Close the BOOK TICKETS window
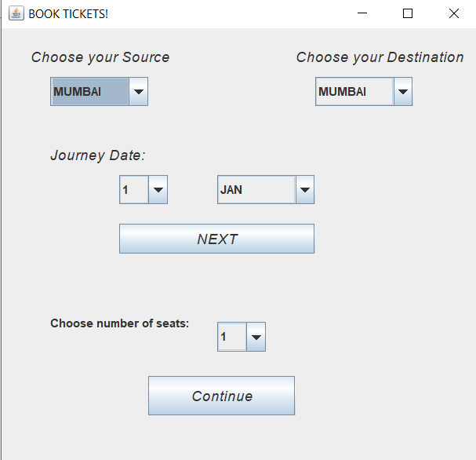The height and width of the screenshot is (460, 476). pyautogui.click(x=453, y=13)
